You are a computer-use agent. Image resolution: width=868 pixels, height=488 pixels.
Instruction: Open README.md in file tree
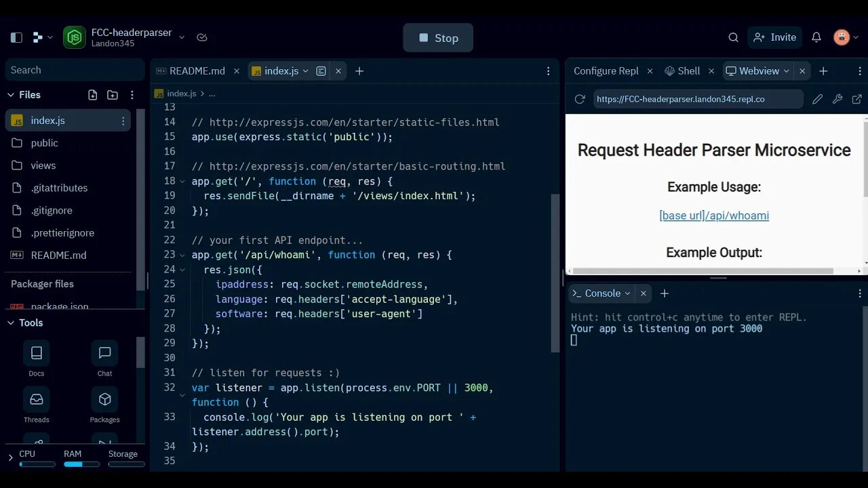click(68, 255)
